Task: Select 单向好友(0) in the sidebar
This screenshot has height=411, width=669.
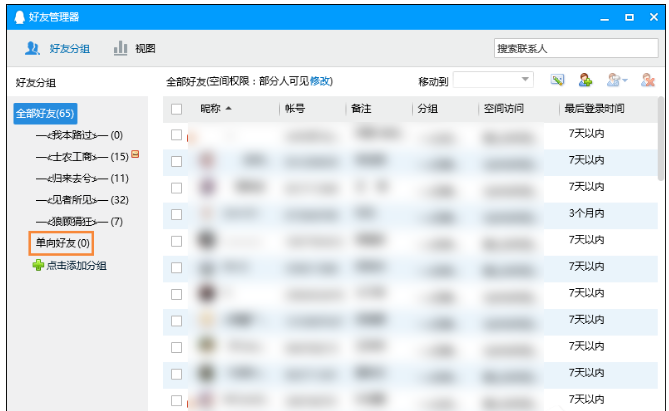Action: [x=62, y=243]
